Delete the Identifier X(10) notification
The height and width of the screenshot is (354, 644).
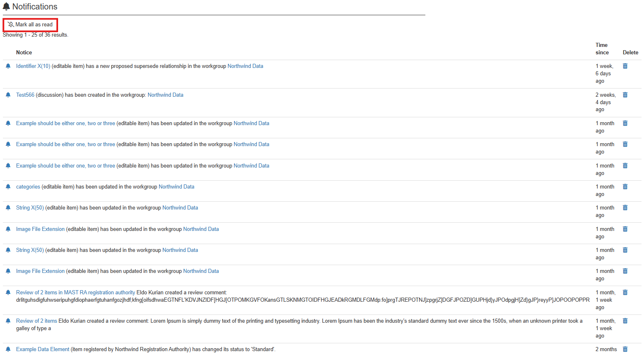coord(625,66)
